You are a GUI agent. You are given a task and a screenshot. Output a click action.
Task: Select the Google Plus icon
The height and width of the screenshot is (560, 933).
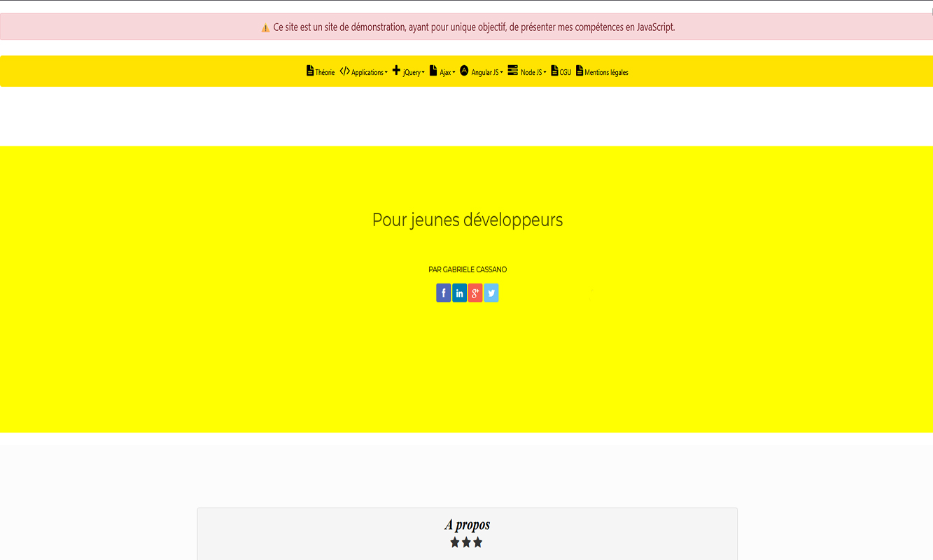(x=475, y=293)
